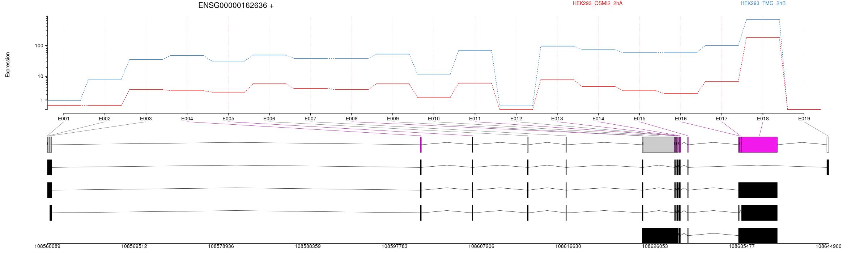Click the Expression y-axis title
This screenshot has width=868, height=253.
[x=8, y=65]
